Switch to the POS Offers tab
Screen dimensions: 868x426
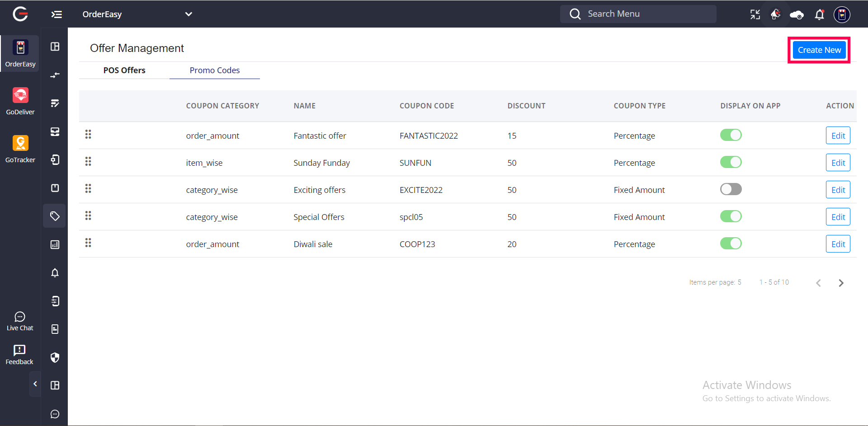pyautogui.click(x=124, y=70)
